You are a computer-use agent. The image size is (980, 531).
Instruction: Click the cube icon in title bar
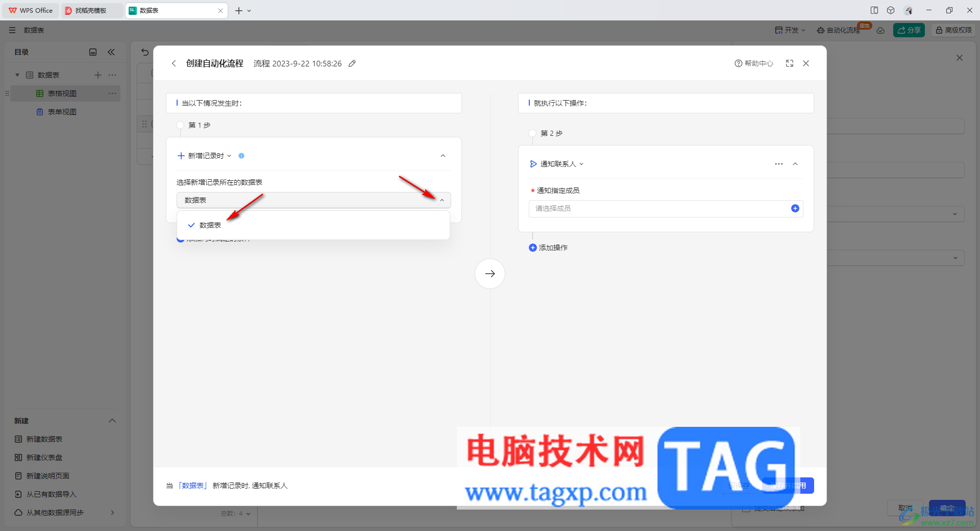891,10
